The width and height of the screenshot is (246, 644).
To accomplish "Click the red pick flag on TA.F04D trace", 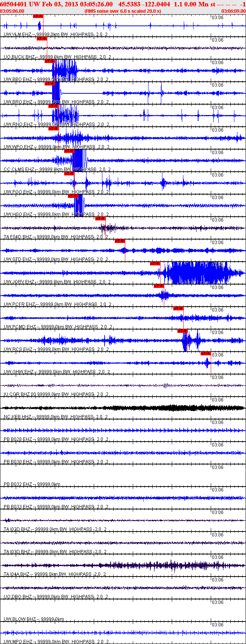I will click(100, 219).
